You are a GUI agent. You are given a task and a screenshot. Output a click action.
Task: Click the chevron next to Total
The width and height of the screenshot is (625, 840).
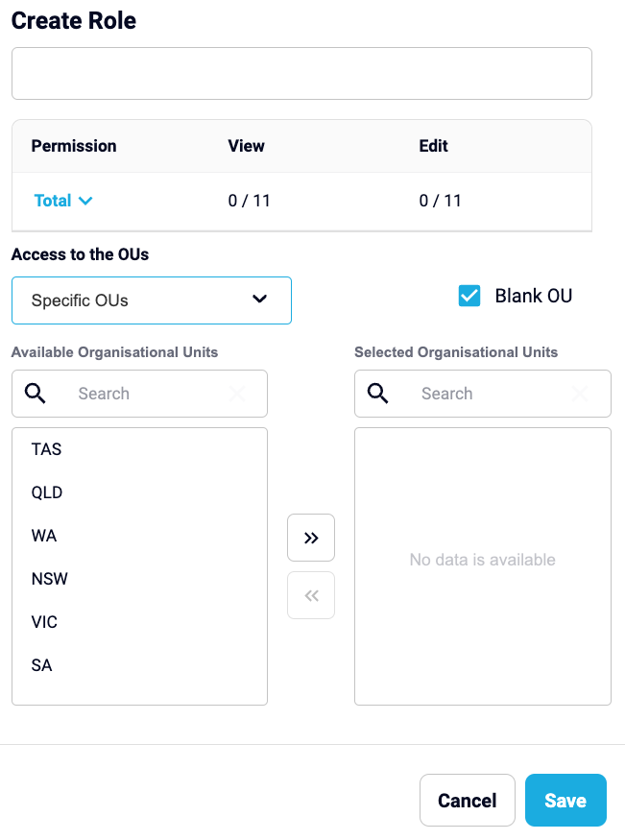85,201
